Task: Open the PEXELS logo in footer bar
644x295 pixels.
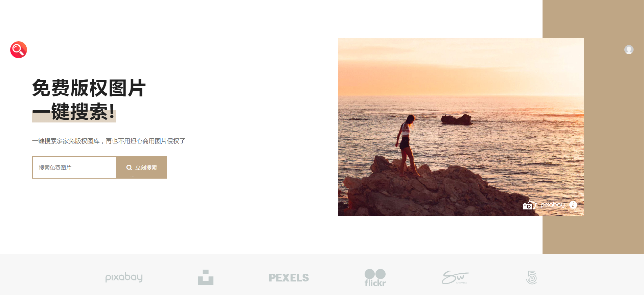Action: (x=289, y=278)
